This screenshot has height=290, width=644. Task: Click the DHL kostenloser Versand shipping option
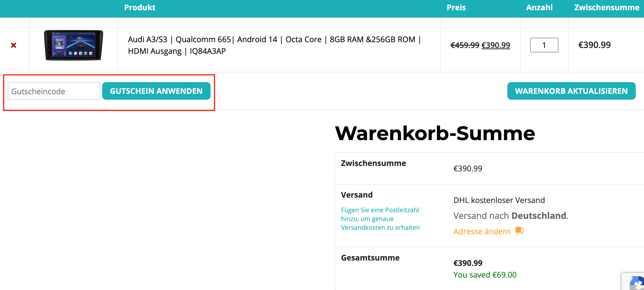(499, 200)
